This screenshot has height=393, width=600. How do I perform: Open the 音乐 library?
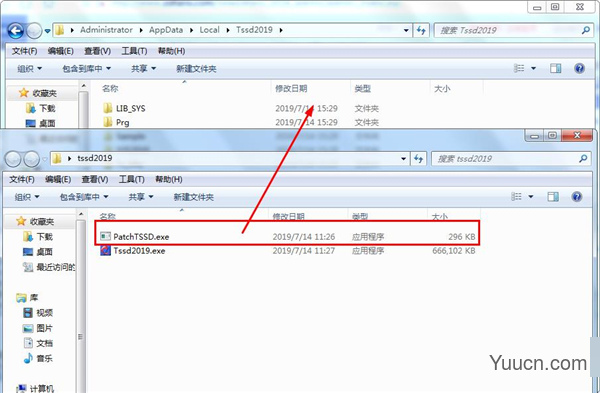click(x=38, y=359)
